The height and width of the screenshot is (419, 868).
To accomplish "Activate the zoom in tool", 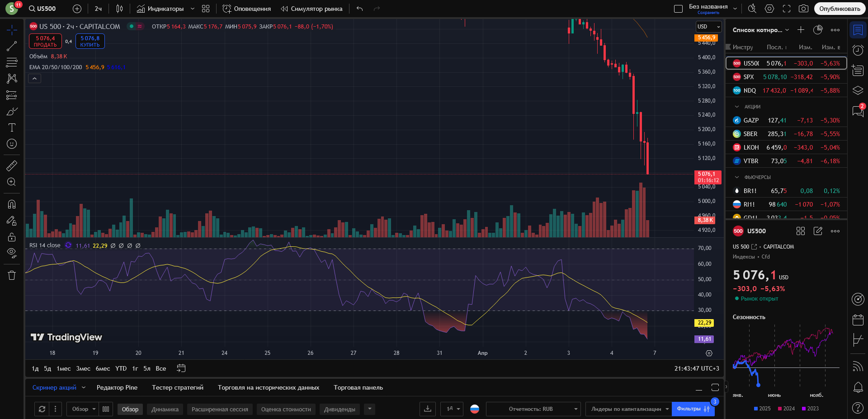I will pyautogui.click(x=12, y=182).
